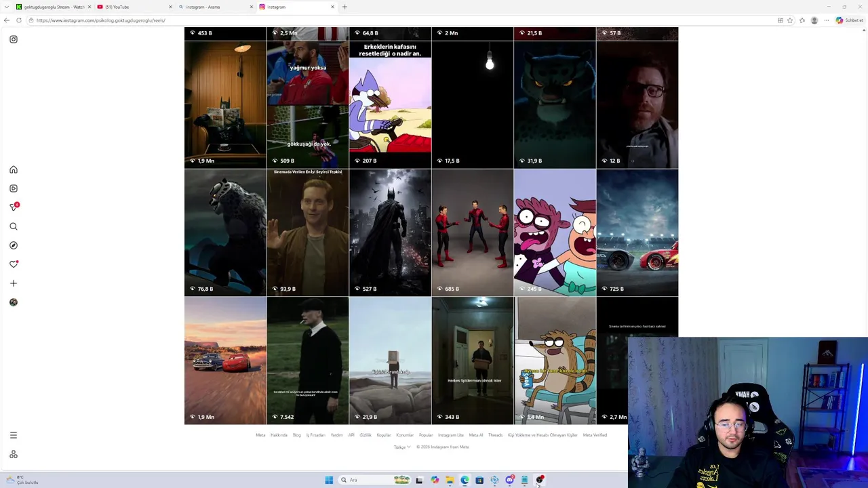The width and height of the screenshot is (868, 488).
Task: Open profile avatar in Instagram sidebar
Action: click(x=14, y=302)
